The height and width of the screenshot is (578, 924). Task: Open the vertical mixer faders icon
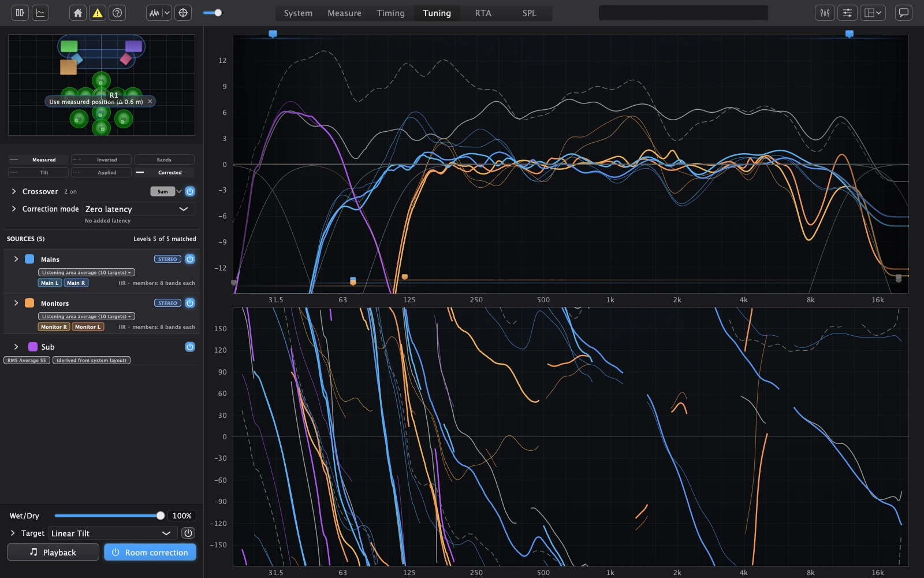[825, 13]
